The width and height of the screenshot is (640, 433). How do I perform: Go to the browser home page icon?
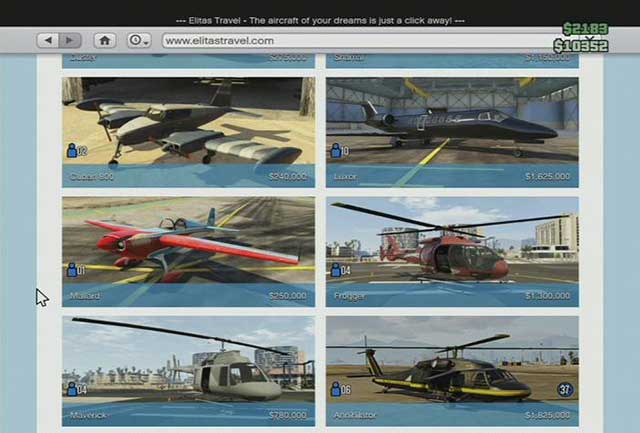click(x=104, y=40)
